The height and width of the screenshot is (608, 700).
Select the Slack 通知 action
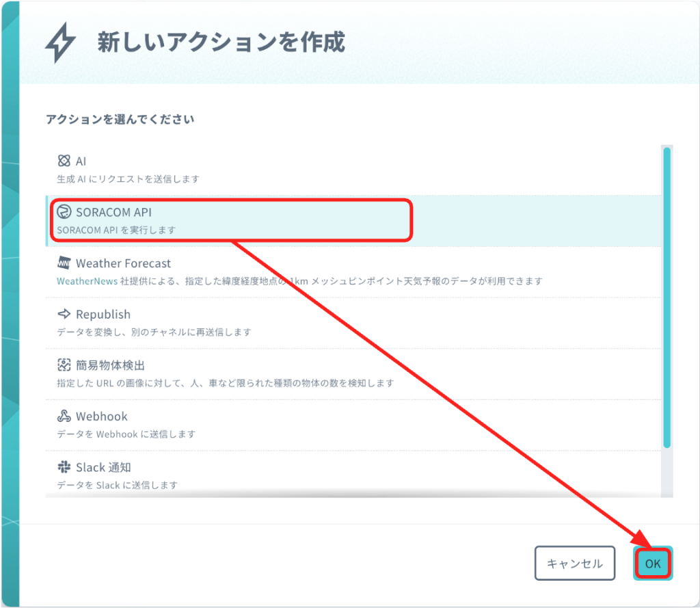coord(353,473)
